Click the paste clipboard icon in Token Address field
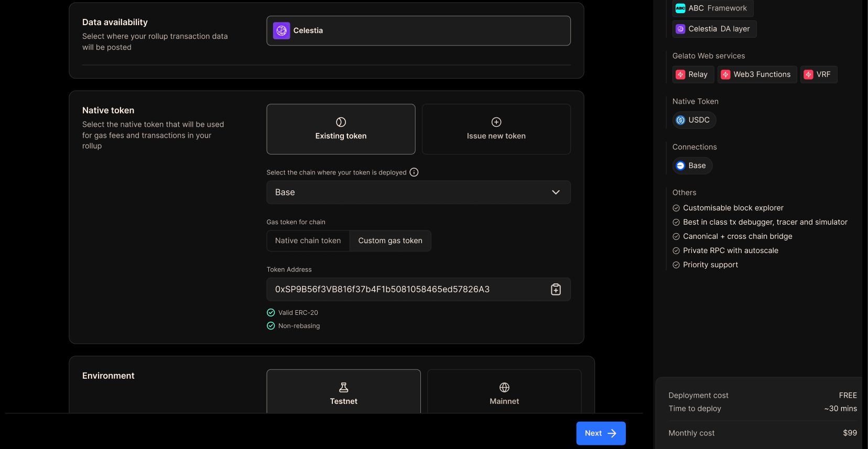868x449 pixels. (x=556, y=289)
